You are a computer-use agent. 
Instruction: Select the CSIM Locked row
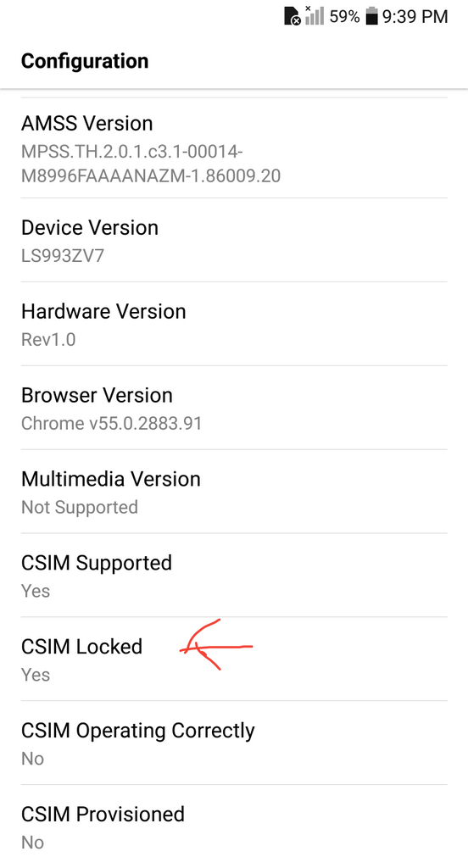coord(234,659)
